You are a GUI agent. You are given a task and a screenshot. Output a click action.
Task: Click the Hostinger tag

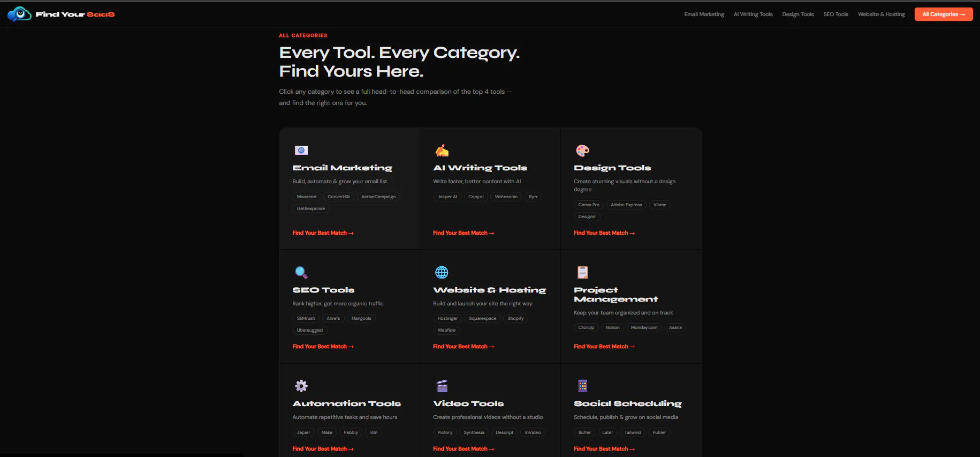[x=447, y=318]
